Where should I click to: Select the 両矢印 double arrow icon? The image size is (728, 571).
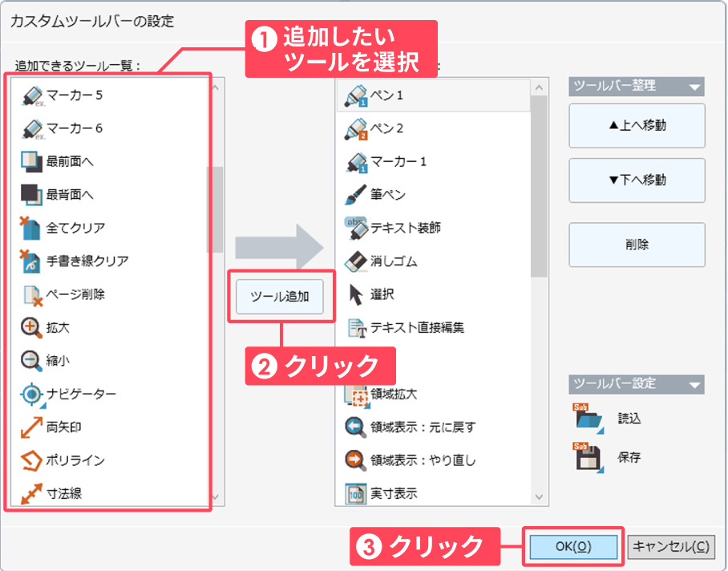[31, 427]
